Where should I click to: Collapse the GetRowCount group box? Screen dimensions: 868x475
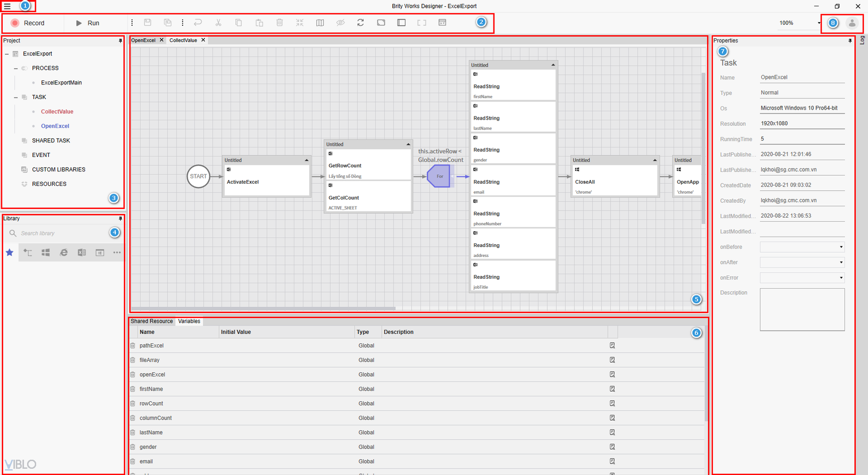[408, 144]
